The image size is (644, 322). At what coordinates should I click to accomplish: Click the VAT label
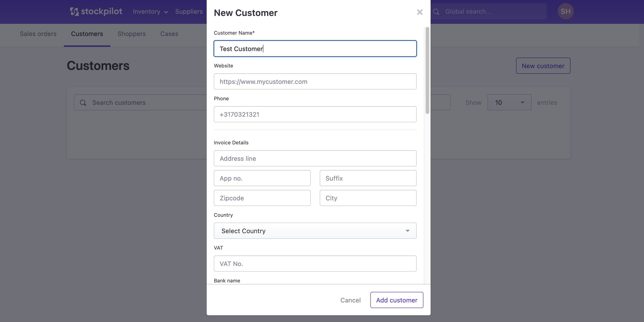coord(218,248)
